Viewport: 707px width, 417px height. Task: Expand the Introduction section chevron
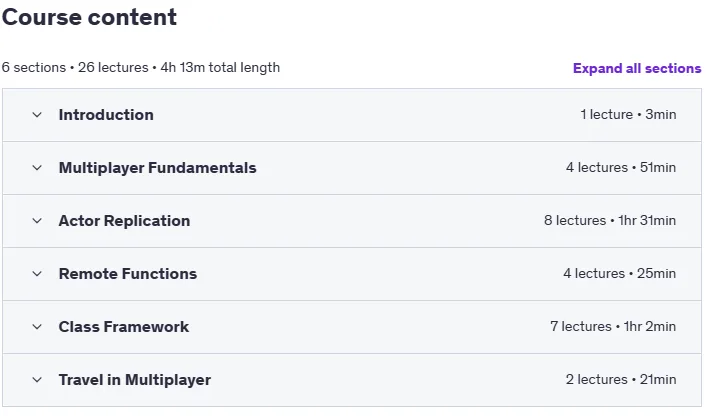[37, 115]
